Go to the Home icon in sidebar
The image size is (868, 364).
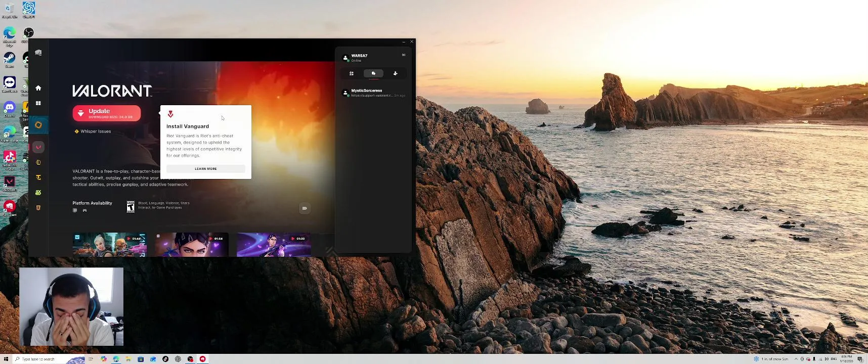coord(38,88)
